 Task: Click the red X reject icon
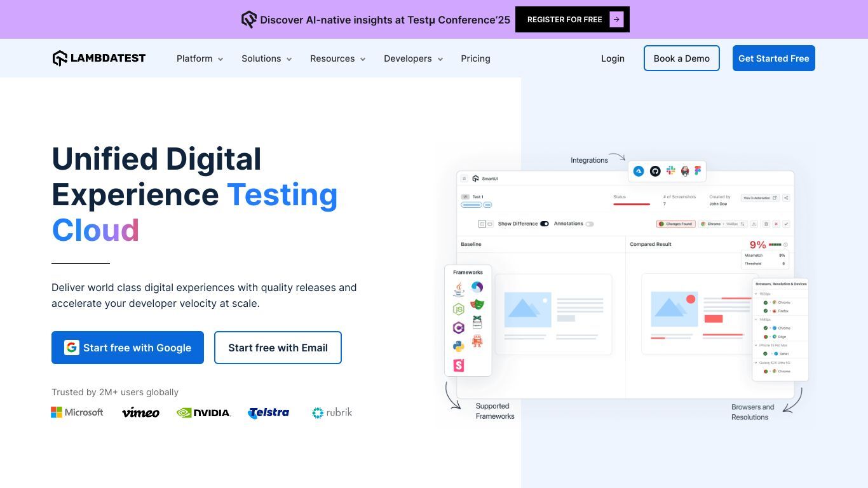point(776,224)
